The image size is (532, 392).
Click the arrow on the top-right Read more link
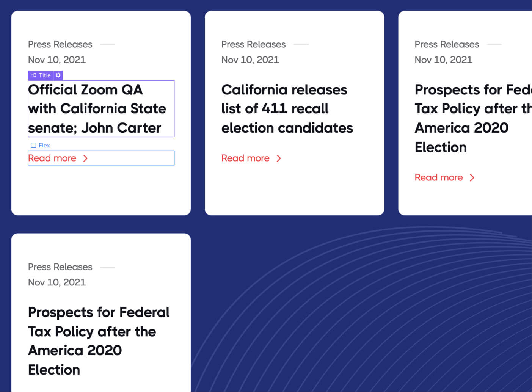click(472, 177)
